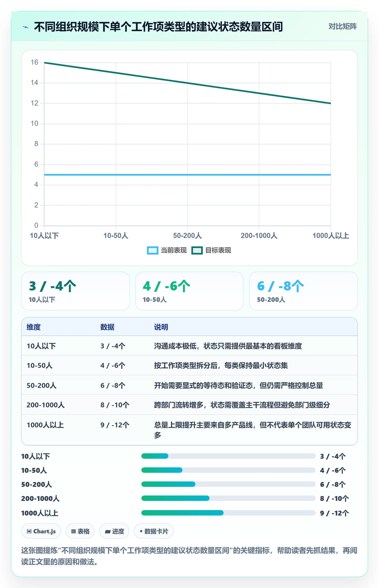Click the description starting with 跨部门流转增多
The image size is (379, 588).
(242, 405)
